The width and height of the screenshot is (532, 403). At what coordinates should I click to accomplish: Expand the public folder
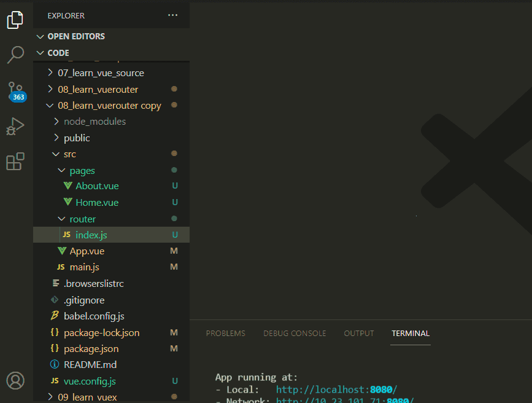point(56,138)
